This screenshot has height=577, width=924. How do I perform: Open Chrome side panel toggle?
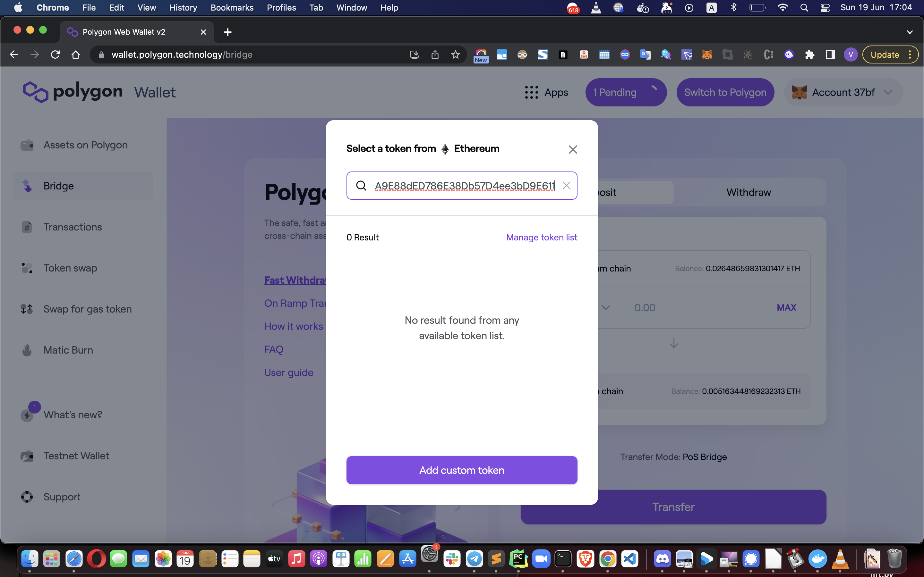830,54
